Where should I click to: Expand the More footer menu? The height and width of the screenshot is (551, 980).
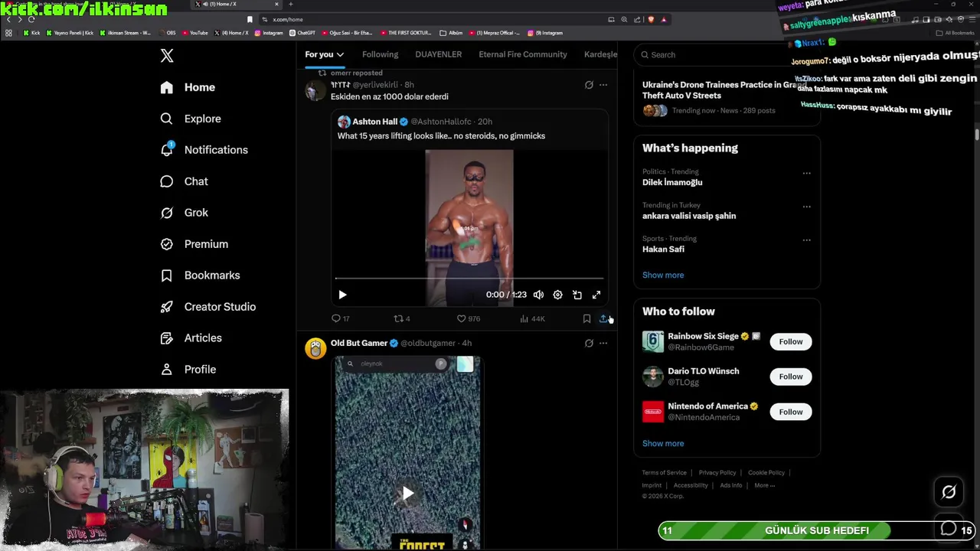[x=764, y=485]
